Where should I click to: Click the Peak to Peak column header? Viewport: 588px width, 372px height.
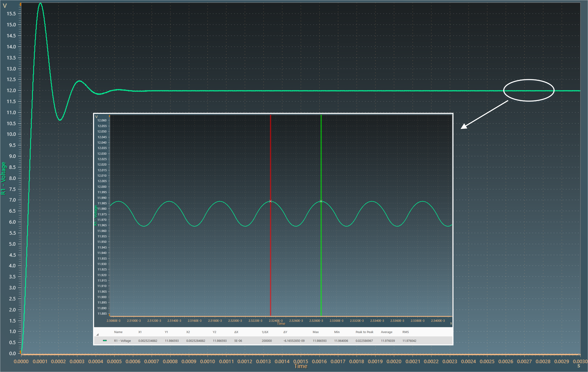[364, 332]
